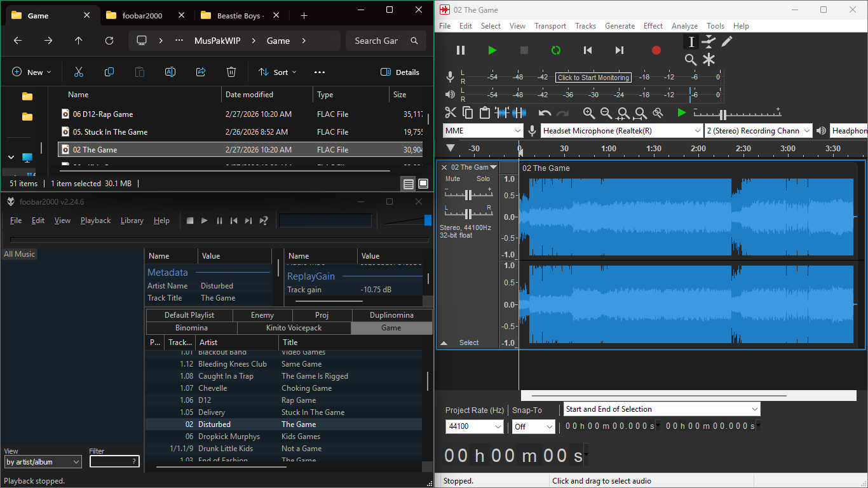Viewport: 868px width, 488px height.
Task: Click the Audacity Record button
Action: [656, 50]
